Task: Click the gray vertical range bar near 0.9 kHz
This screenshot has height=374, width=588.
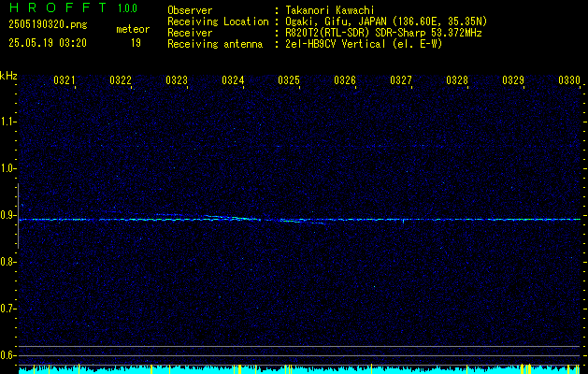Action: pos(18,216)
